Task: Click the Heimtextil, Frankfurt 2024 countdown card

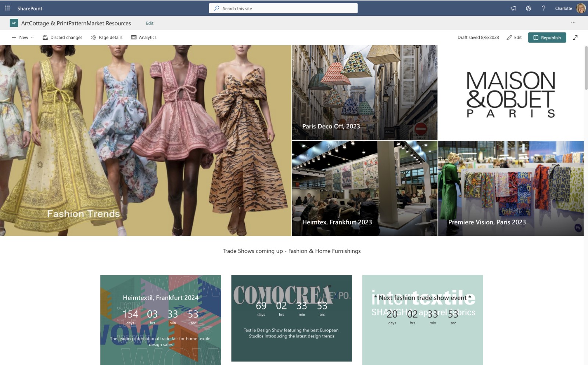Action: [x=161, y=320]
